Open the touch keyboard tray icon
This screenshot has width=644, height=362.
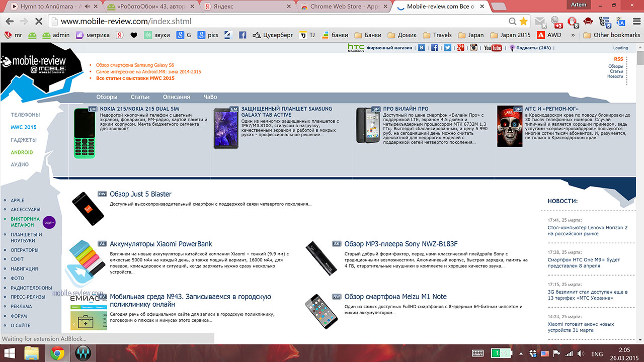[478, 353]
